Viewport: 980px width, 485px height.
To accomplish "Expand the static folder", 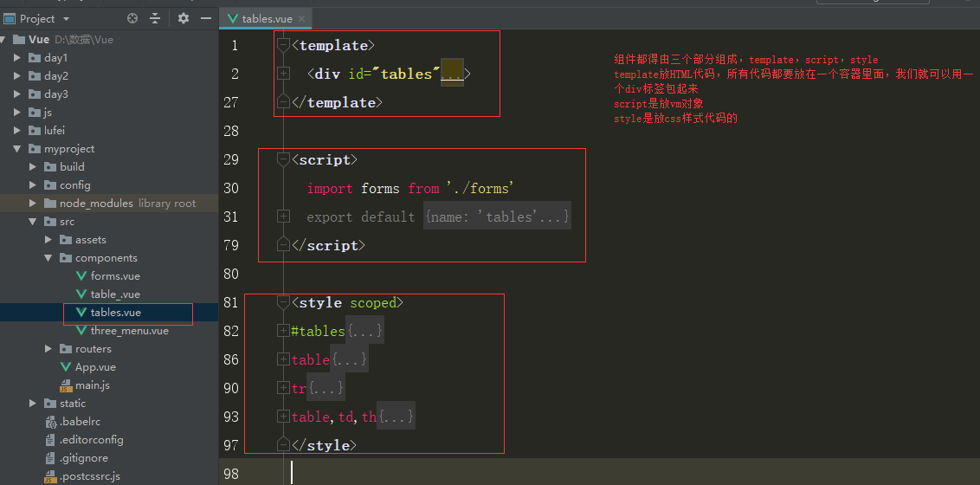I will coord(33,403).
